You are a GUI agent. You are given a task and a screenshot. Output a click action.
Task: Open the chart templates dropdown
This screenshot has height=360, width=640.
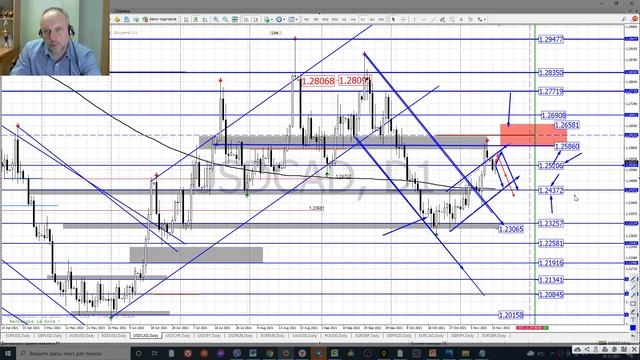pos(293,19)
